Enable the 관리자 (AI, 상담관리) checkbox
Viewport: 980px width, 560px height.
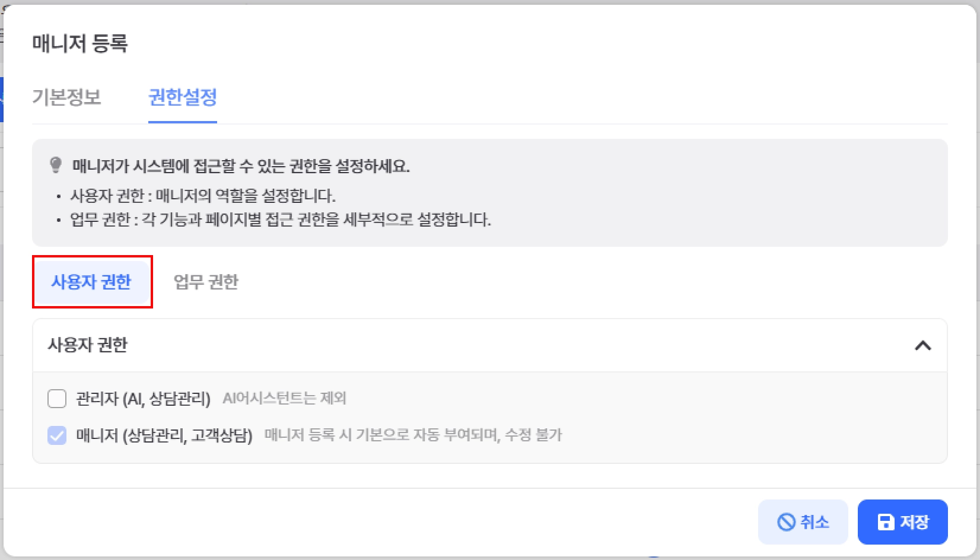(x=57, y=399)
